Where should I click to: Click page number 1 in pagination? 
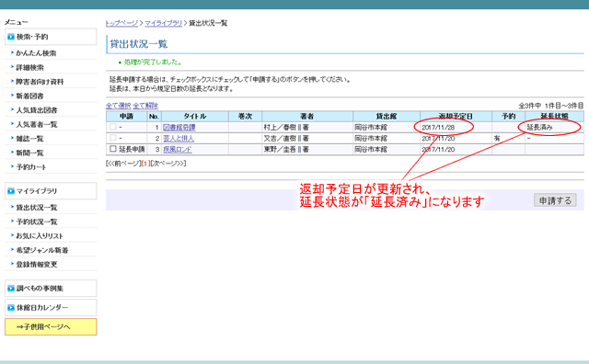click(x=145, y=164)
